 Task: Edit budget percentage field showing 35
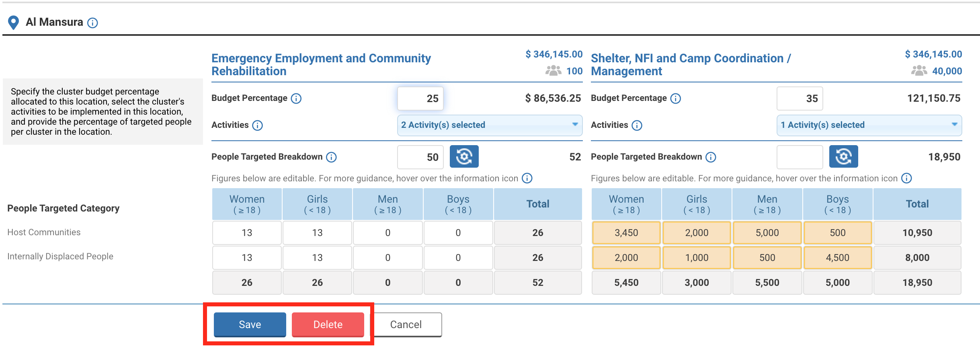tap(800, 99)
